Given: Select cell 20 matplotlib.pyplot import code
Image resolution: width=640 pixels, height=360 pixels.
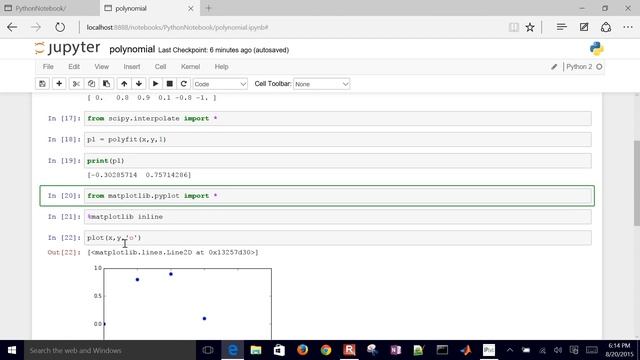Looking at the screenshot, I should (x=338, y=196).
